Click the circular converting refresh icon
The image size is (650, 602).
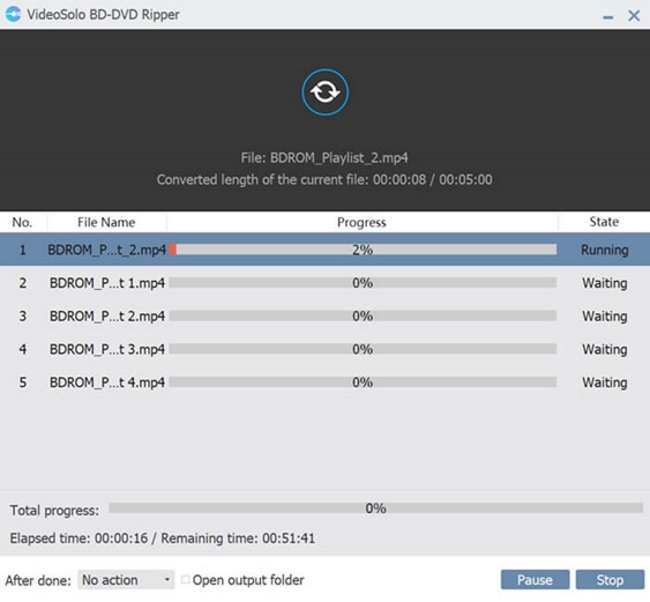point(325,92)
